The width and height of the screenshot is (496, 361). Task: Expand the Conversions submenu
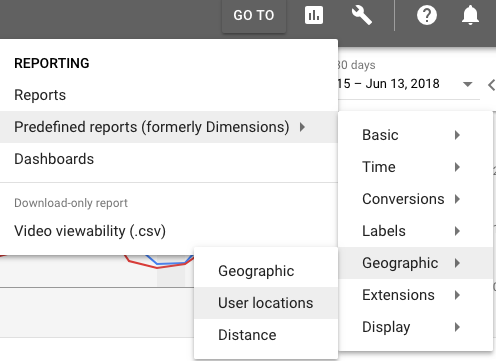[415, 199]
